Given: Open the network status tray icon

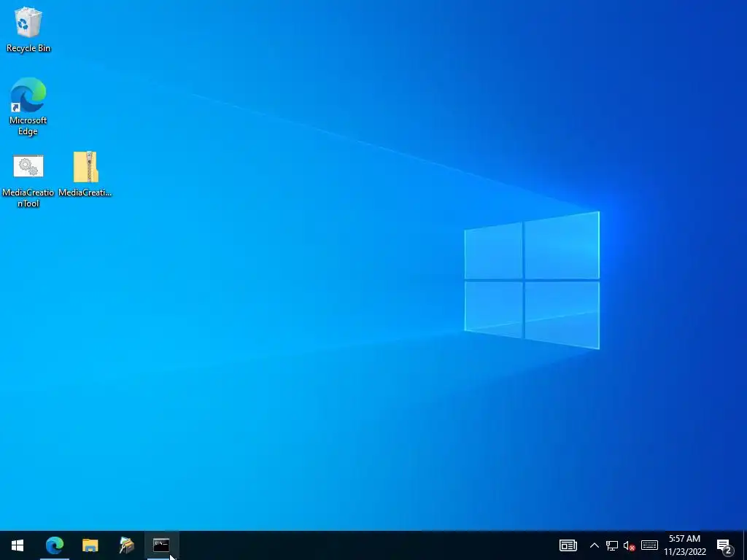Looking at the screenshot, I should pos(612,545).
